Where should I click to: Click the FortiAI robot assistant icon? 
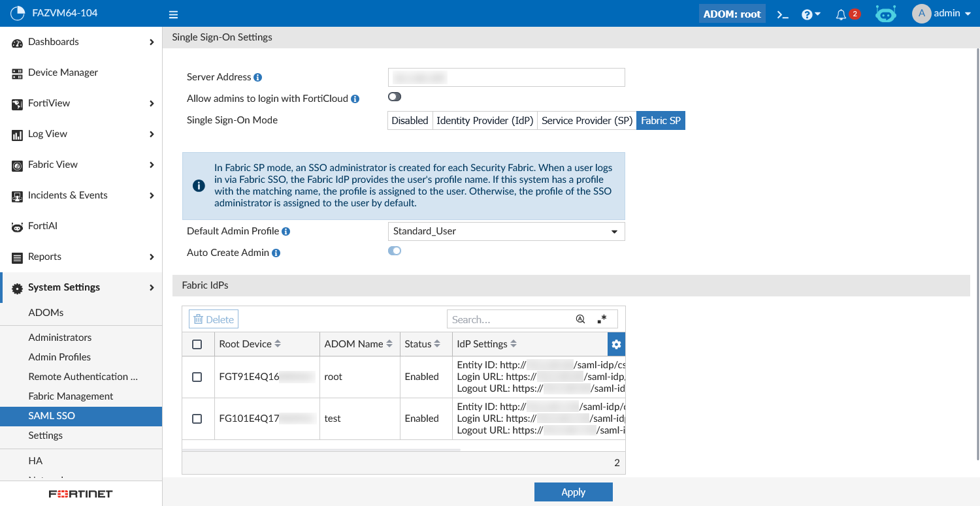point(885,14)
